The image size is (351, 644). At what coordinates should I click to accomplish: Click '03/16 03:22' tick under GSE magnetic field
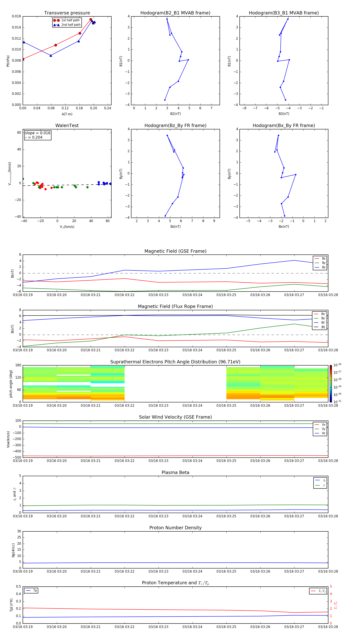click(x=124, y=295)
